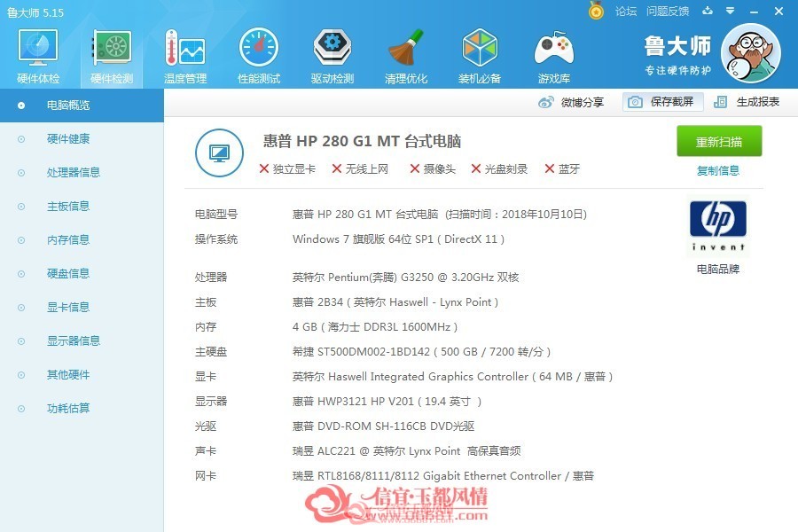Click the 鲁大师 mascot avatar

tap(751, 53)
